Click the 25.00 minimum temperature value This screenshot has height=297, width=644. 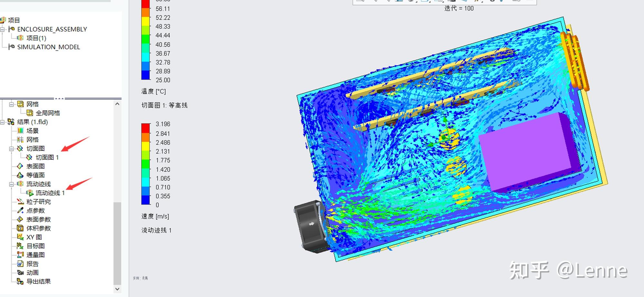[x=163, y=80]
